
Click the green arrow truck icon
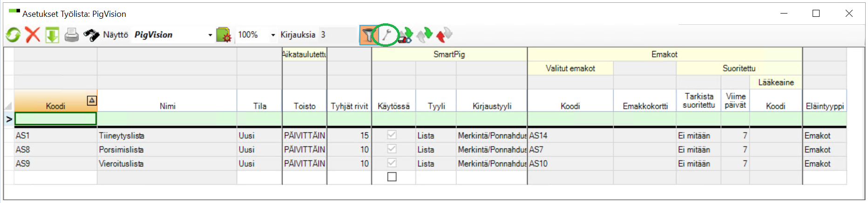405,35
